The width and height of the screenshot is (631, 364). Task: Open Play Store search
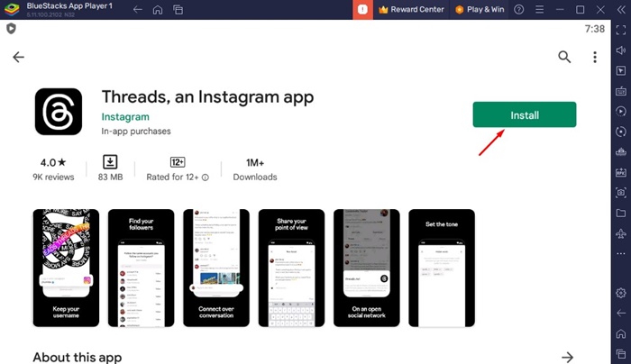pyautogui.click(x=564, y=57)
